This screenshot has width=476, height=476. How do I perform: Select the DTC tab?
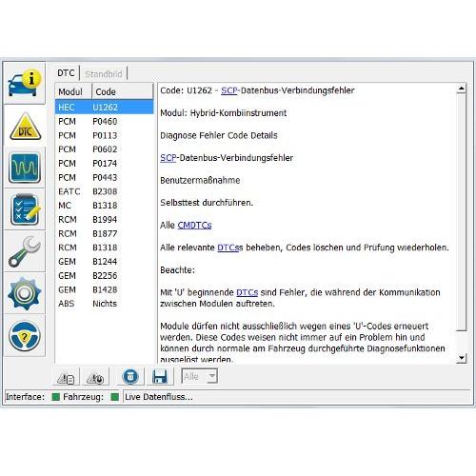(66, 73)
